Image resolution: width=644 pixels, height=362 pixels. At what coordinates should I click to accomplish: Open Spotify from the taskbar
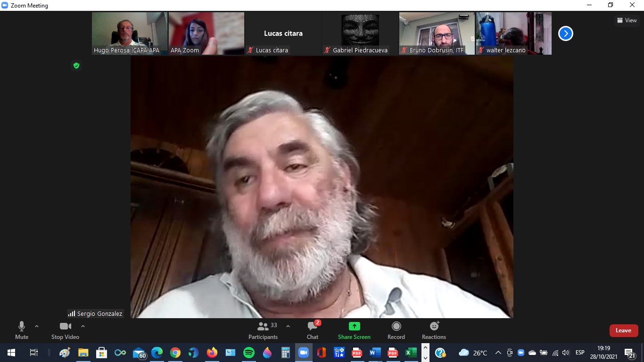(248, 352)
